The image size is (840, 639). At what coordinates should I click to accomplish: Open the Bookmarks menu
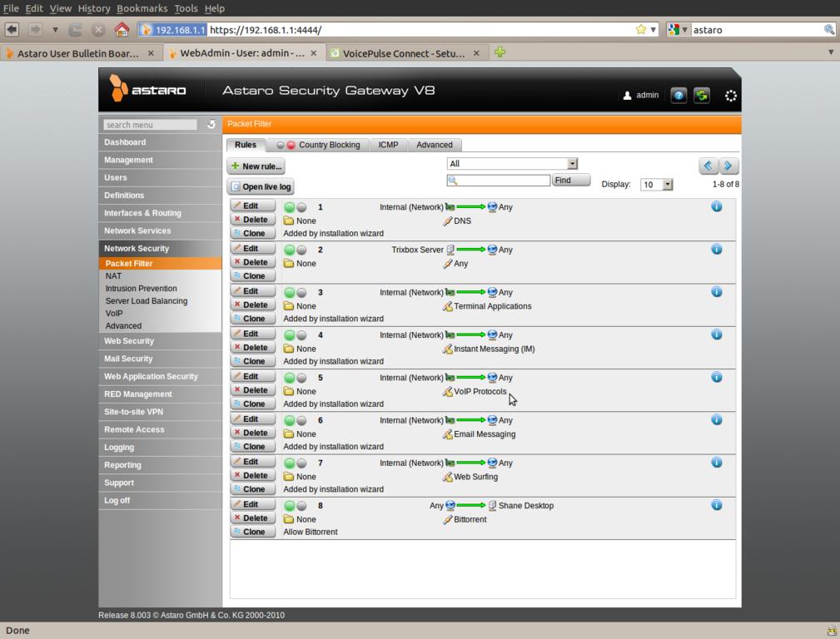click(142, 8)
